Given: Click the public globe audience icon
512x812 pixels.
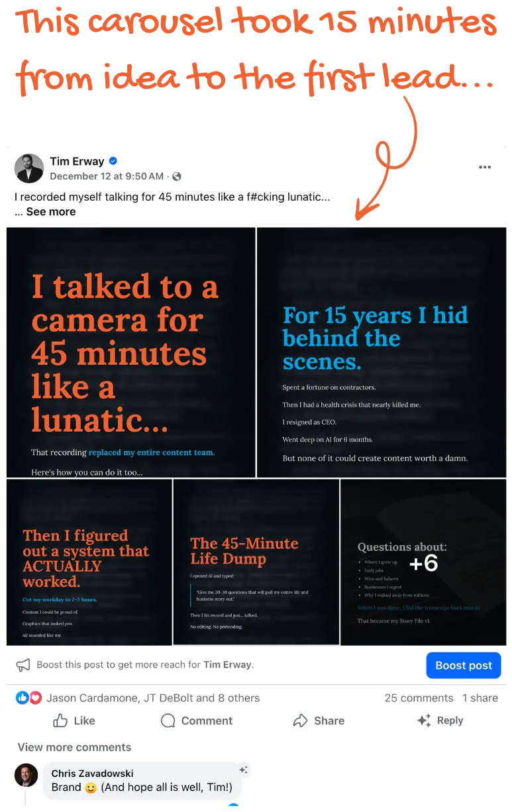Looking at the screenshot, I should coord(177,176).
